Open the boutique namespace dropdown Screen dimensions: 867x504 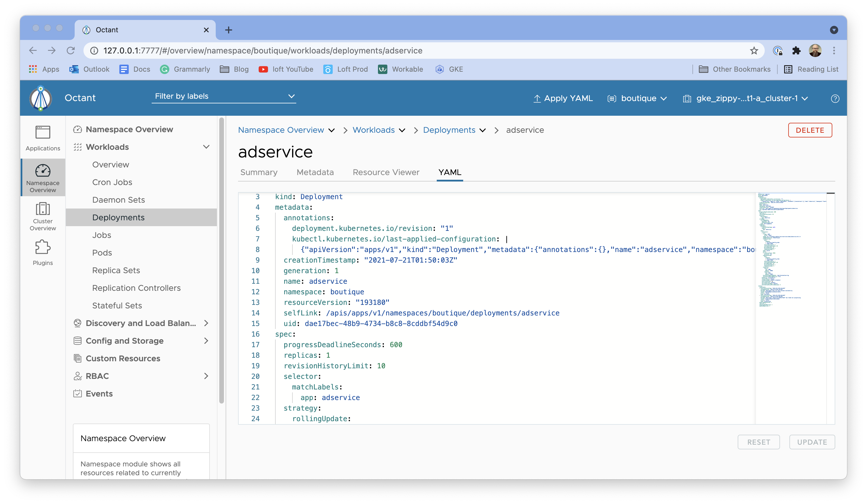click(637, 98)
